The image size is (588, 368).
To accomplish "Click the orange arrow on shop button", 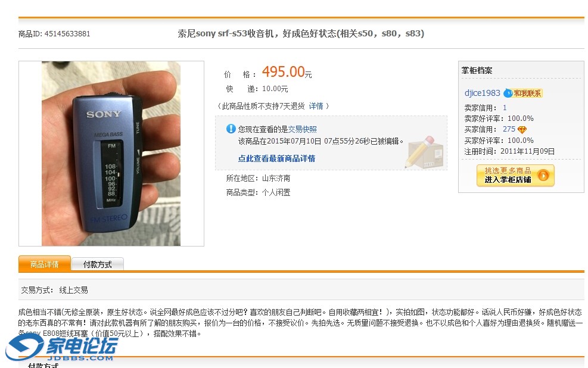I will tap(543, 176).
